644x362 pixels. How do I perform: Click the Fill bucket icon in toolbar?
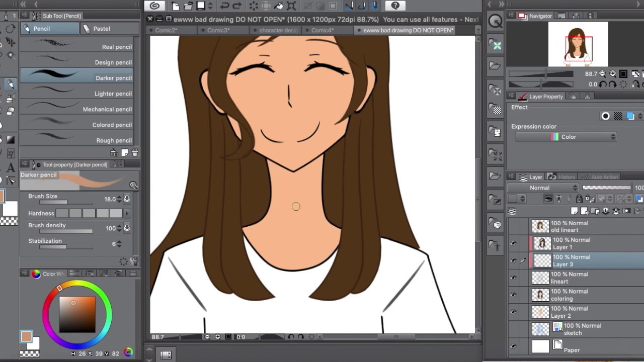[278, 6]
